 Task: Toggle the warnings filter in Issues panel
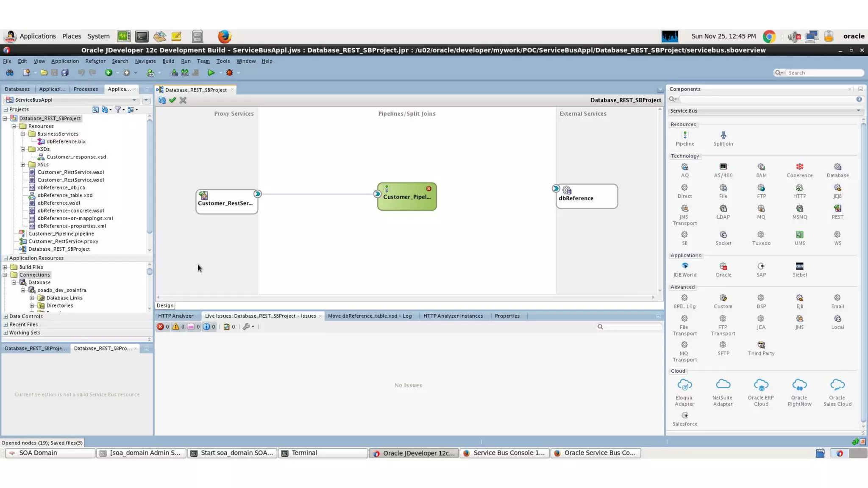[x=176, y=327]
